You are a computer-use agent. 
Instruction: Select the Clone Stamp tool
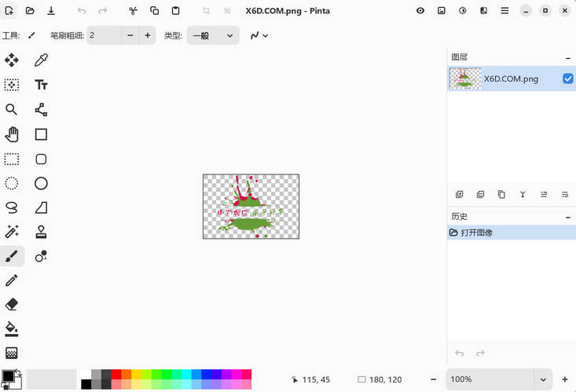click(x=41, y=232)
